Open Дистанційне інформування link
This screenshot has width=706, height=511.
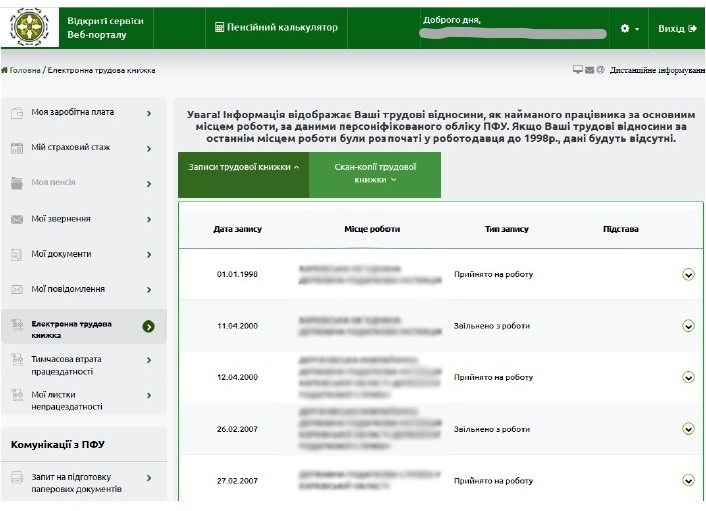tap(657, 70)
